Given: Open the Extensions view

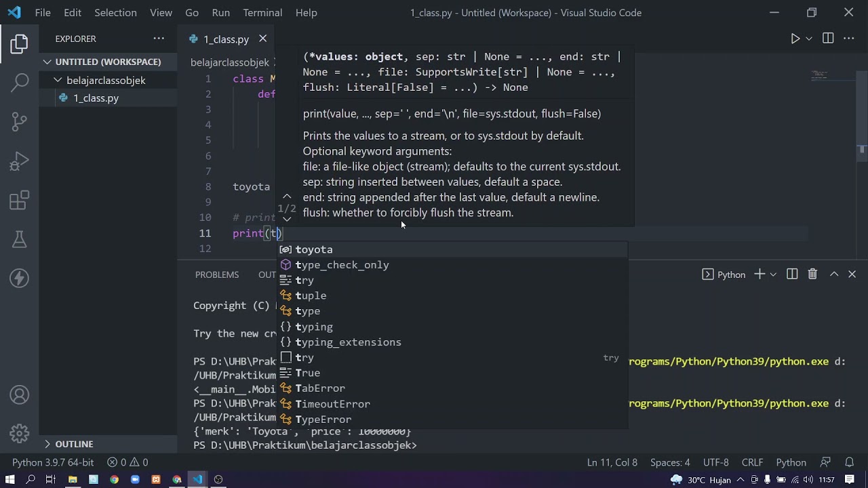Looking at the screenshot, I should pos(19,200).
